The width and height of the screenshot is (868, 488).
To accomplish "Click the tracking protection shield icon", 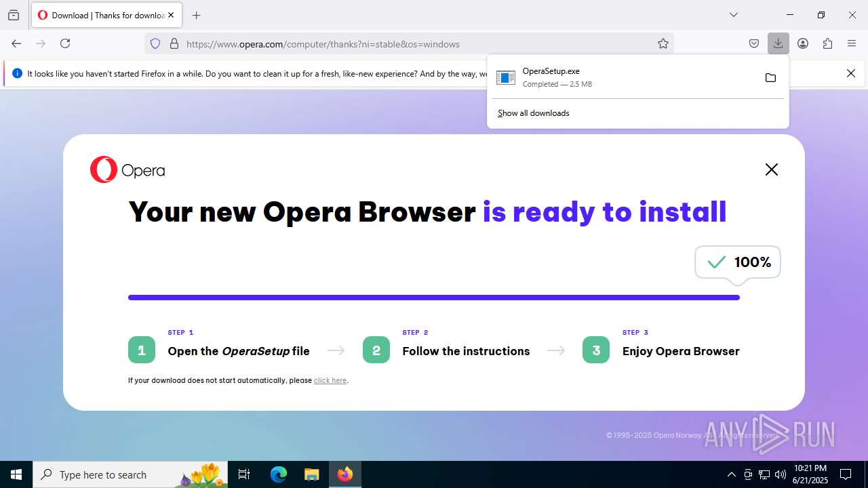I will [155, 43].
